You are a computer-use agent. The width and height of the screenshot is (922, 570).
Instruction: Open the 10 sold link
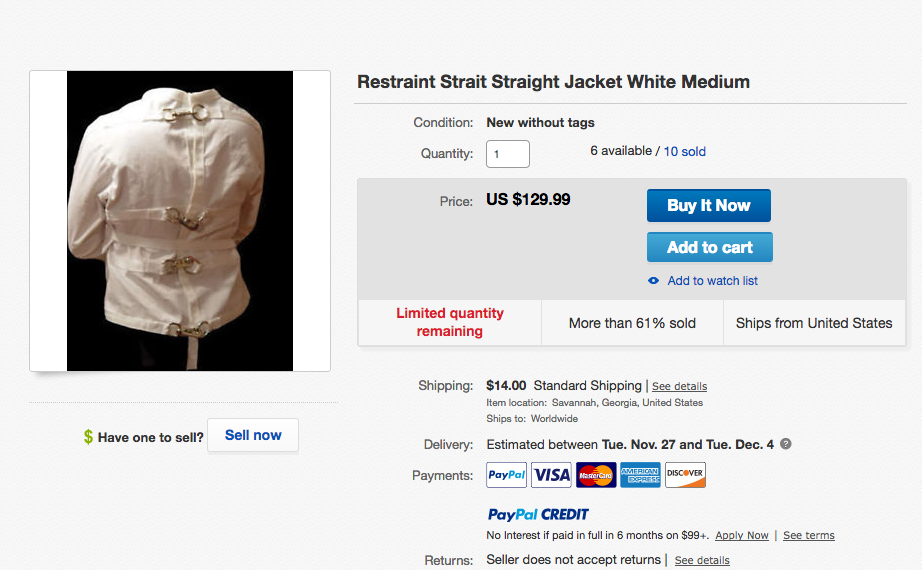click(685, 152)
